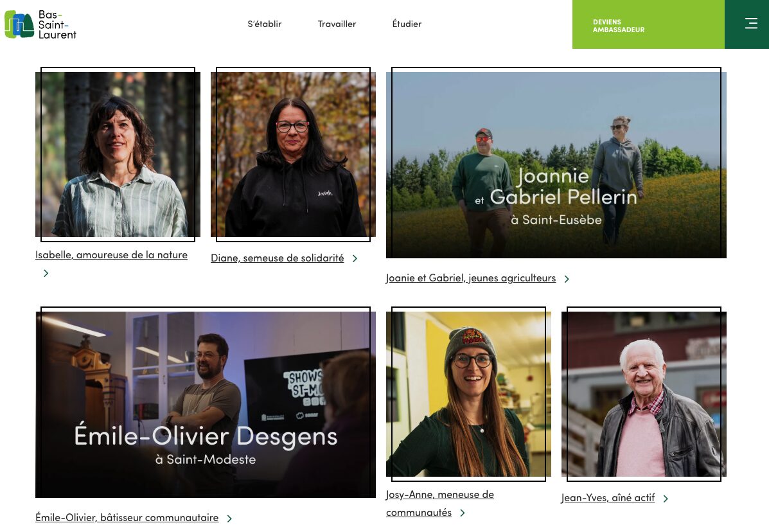Open the Isabelle, amoureuse de la nature link

point(111,255)
